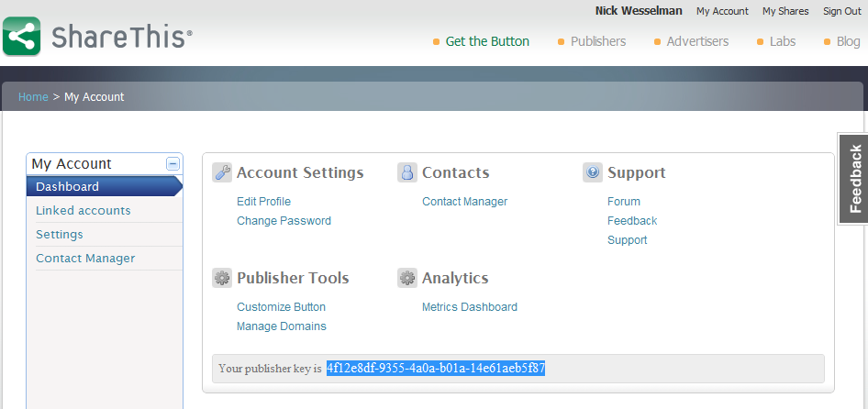The width and height of the screenshot is (868, 409).
Task: Click the Contacts person icon
Action: coord(407,172)
